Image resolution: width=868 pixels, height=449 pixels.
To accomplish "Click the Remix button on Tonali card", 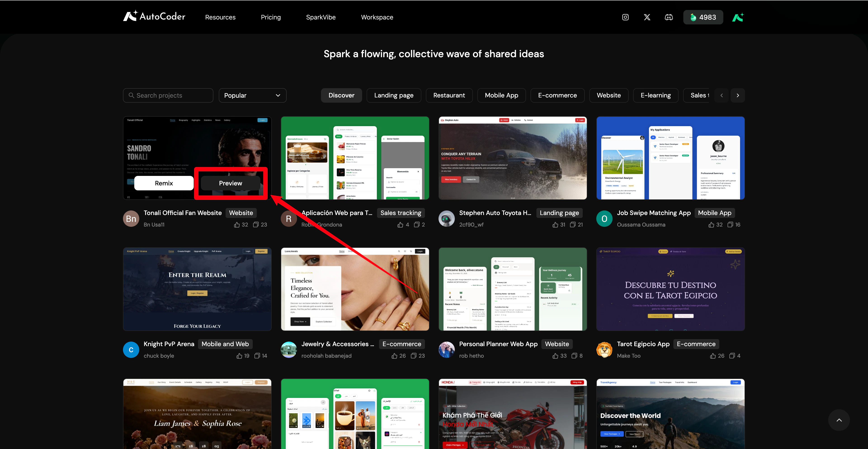I will coord(164,183).
